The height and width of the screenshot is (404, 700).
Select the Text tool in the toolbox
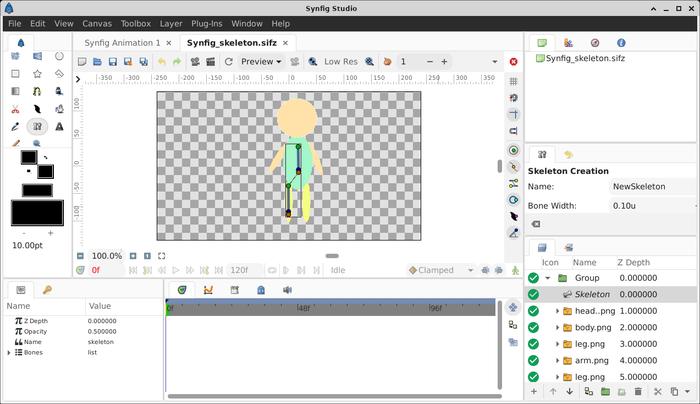point(59,127)
